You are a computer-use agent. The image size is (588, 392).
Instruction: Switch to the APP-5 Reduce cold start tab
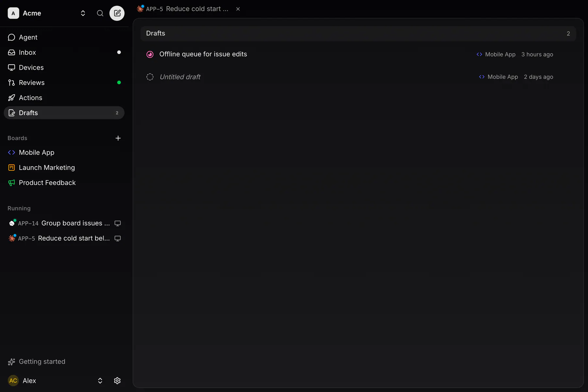183,9
